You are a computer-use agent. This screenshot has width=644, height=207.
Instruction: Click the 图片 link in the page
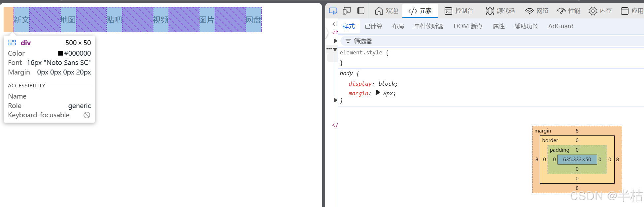pos(207,20)
